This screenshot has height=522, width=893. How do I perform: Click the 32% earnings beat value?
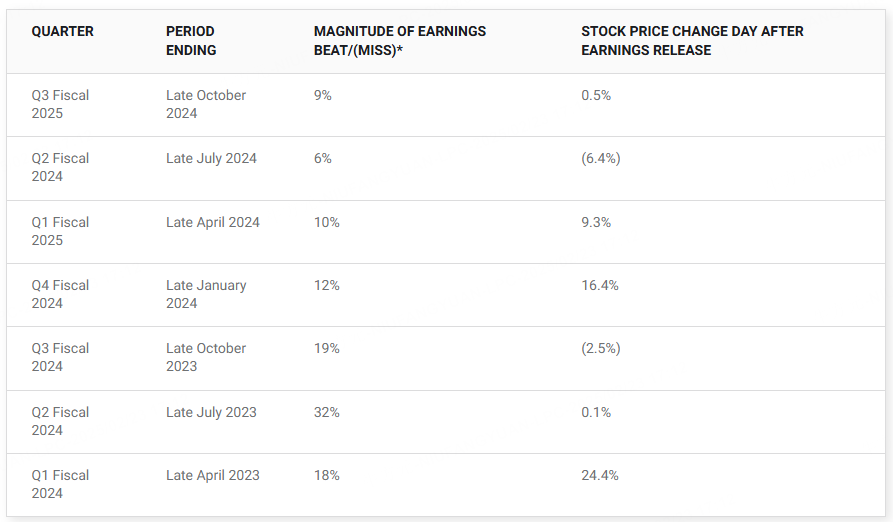(327, 412)
